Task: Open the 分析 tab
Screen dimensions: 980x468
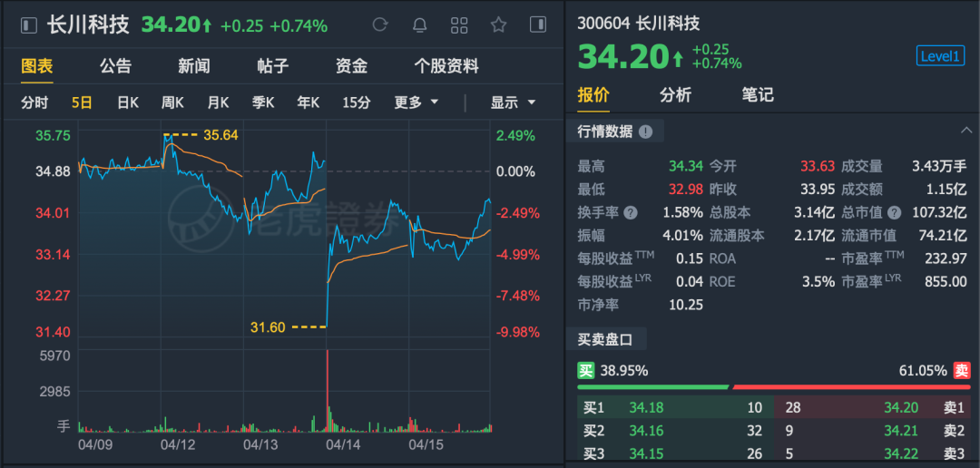Action: coord(675,95)
